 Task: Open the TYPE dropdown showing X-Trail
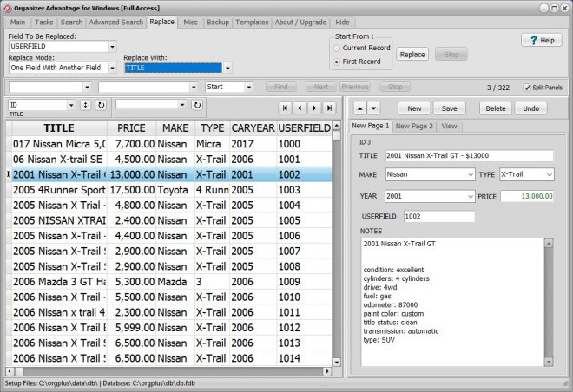coord(550,175)
